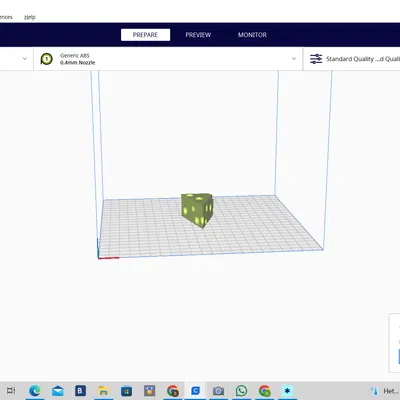This screenshot has height=400, width=400.
Task: Expand the material panel chevron arrow
Action: pos(294,59)
